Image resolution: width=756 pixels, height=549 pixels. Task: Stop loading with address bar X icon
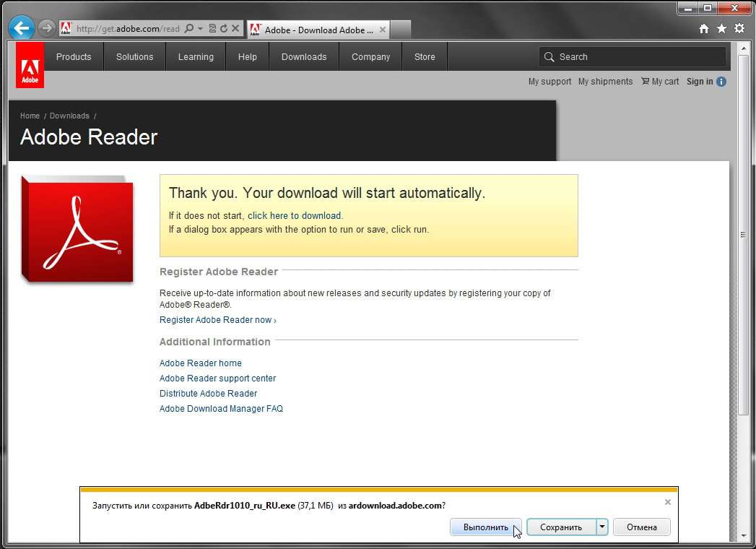(235, 28)
